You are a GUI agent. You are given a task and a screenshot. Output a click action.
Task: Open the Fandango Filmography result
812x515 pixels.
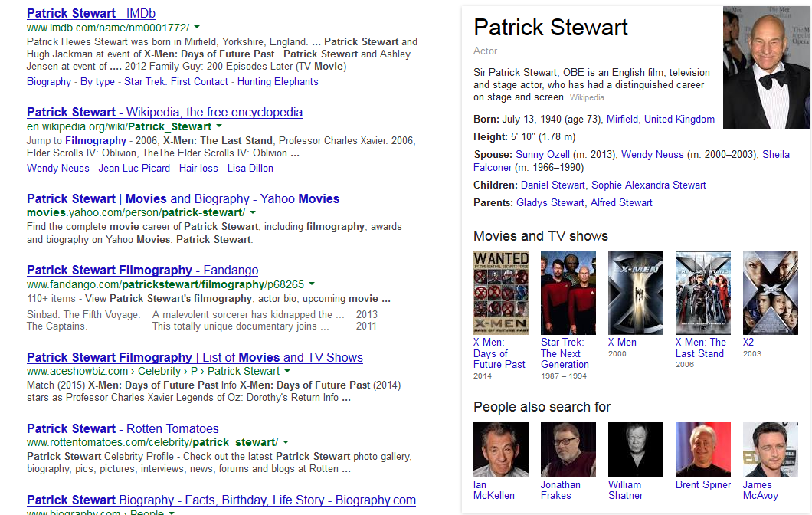click(x=142, y=271)
